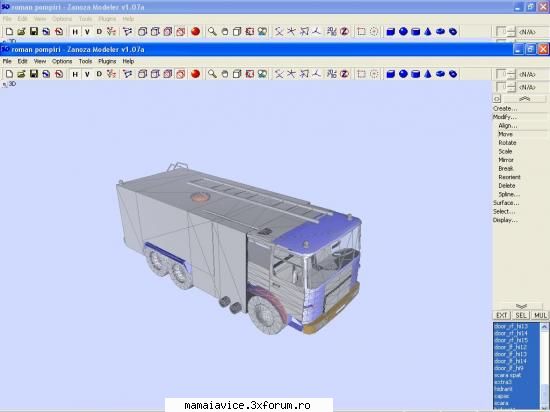Image resolution: width=550 pixels, height=412 pixels.
Task: Click the Z logo icon in the toolbar
Action: (344, 74)
